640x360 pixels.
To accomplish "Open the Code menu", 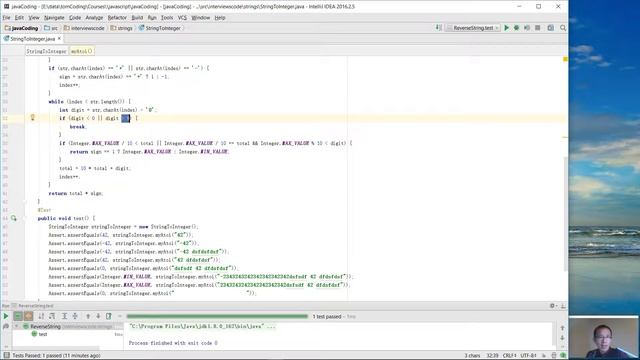I will 75,18.
